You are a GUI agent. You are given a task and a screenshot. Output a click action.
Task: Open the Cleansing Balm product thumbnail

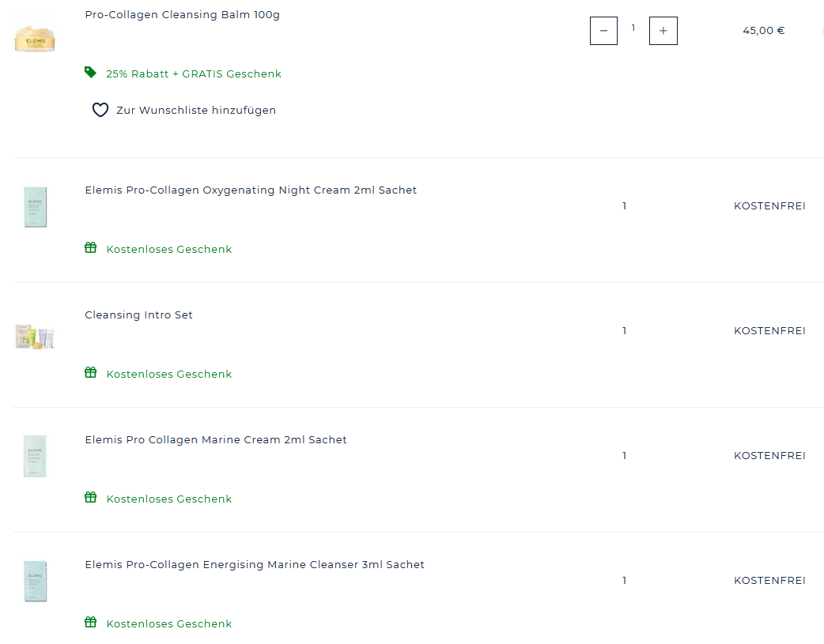pos(35,38)
